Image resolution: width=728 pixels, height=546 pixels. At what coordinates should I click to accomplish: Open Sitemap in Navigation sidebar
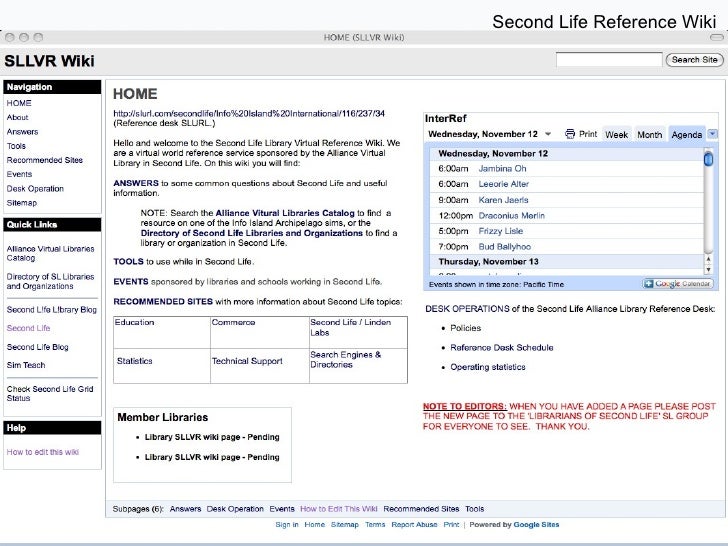click(x=21, y=203)
